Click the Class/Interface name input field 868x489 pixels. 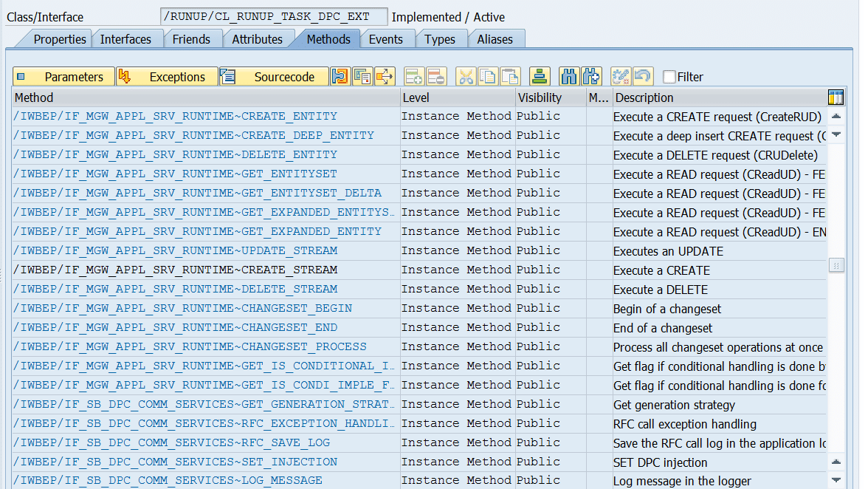pos(274,17)
